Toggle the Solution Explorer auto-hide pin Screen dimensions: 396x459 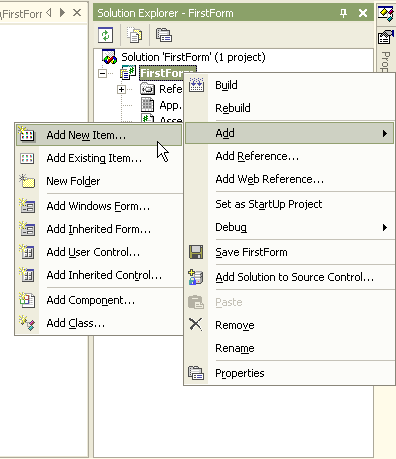343,13
